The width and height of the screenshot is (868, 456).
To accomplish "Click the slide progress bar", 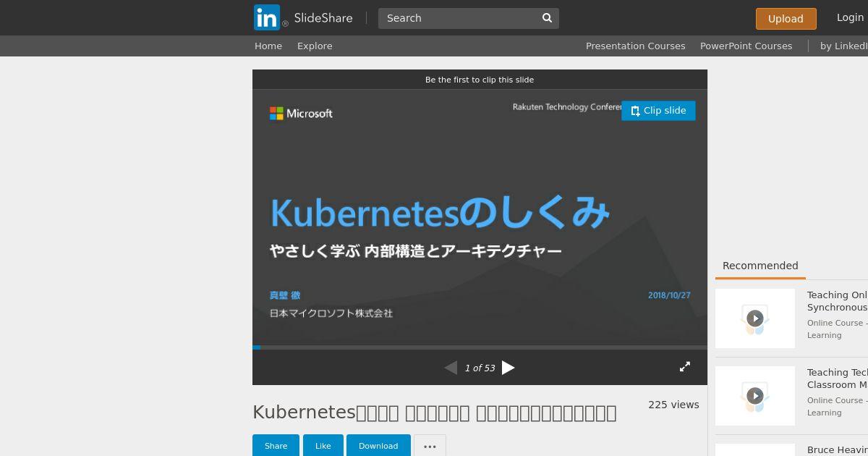I will [480, 347].
